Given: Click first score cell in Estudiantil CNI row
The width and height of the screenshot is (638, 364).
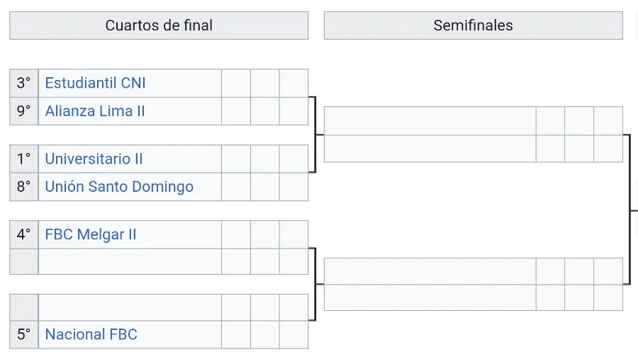Looking at the screenshot, I should pos(236,83).
